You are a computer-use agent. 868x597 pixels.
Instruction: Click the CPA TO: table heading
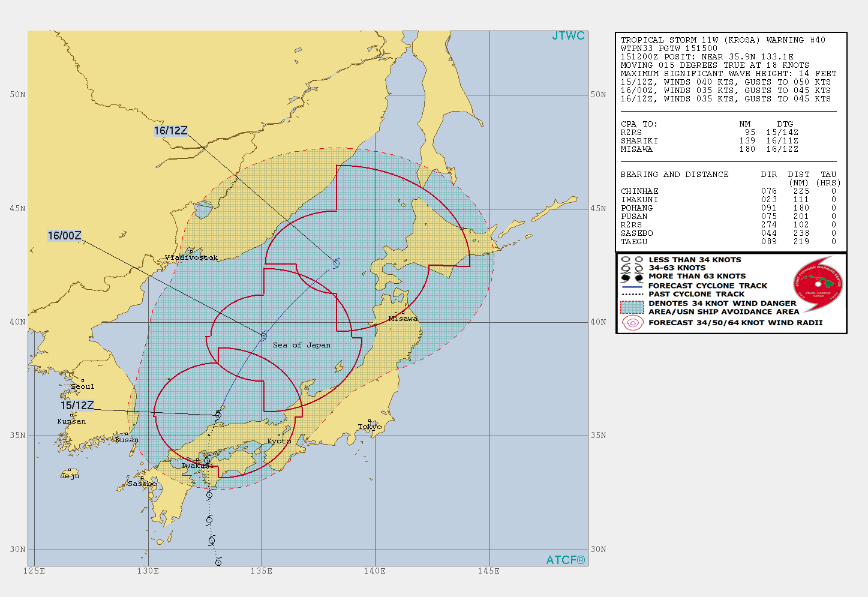tap(639, 124)
